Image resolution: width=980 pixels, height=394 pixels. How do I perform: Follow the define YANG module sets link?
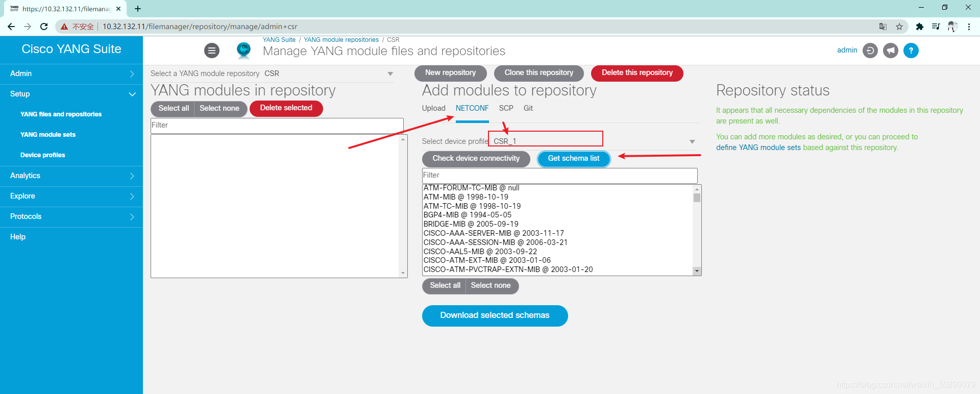coord(758,147)
